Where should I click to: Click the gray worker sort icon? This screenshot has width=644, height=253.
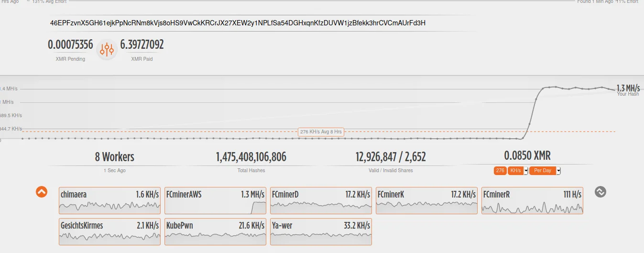click(x=600, y=192)
